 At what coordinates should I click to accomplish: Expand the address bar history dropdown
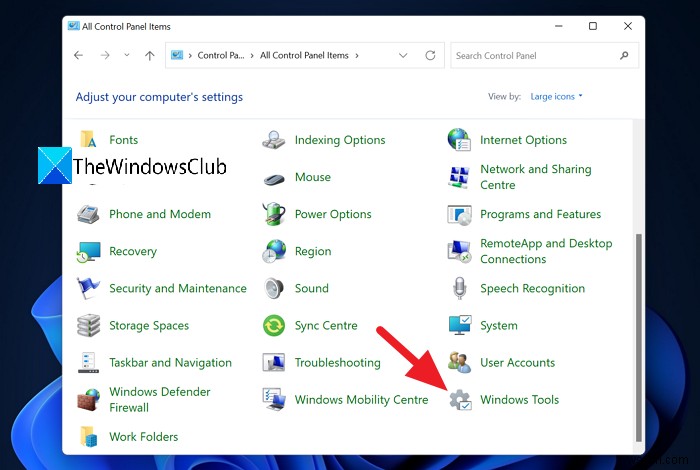[x=403, y=55]
